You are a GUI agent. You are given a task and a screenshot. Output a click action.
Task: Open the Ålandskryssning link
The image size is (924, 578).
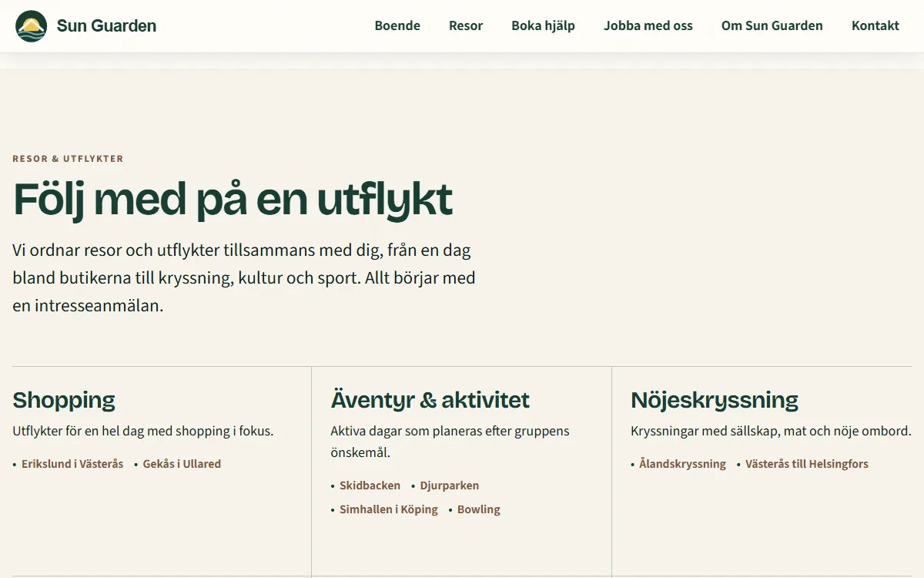(682, 464)
